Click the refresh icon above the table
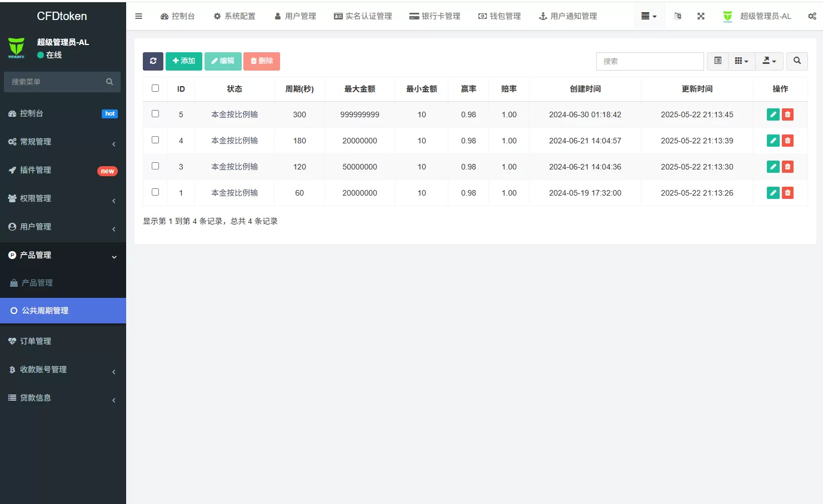 (x=153, y=61)
